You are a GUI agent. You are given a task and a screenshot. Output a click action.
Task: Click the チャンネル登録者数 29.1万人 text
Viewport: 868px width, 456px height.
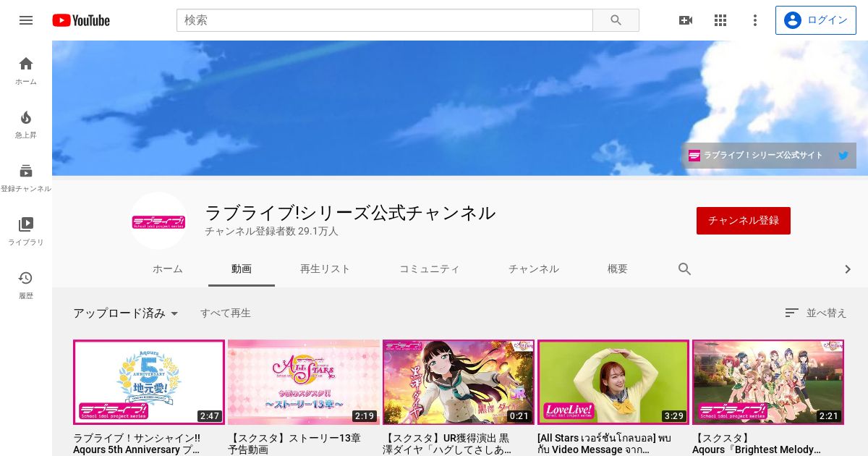point(271,232)
